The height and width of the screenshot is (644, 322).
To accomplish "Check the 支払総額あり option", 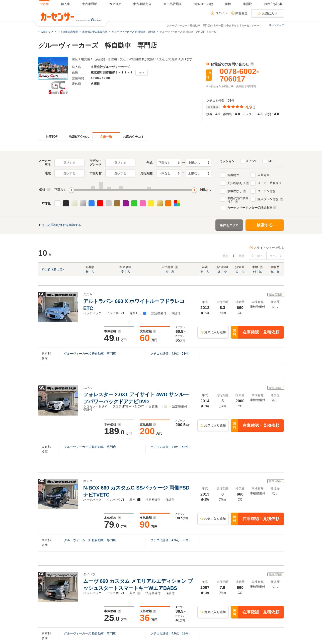I will tap(223, 183).
